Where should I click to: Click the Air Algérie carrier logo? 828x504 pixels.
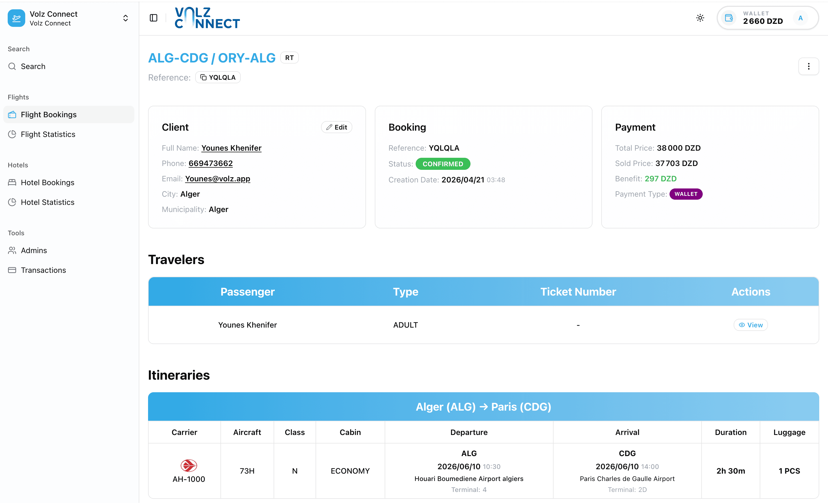189,466
